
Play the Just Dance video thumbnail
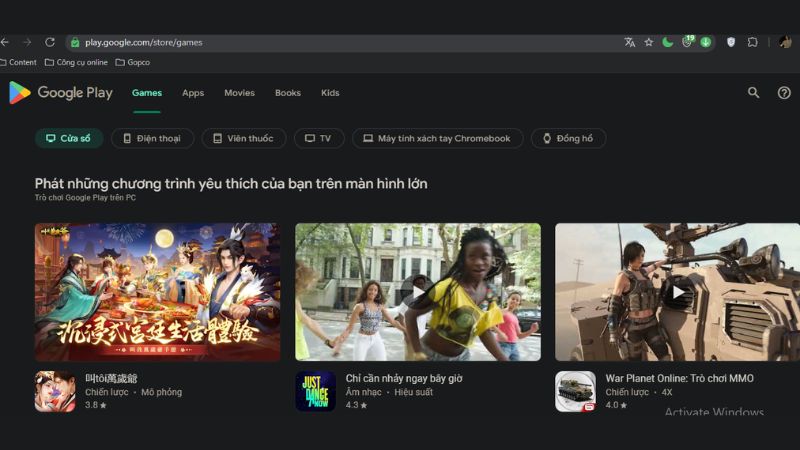[x=418, y=291]
